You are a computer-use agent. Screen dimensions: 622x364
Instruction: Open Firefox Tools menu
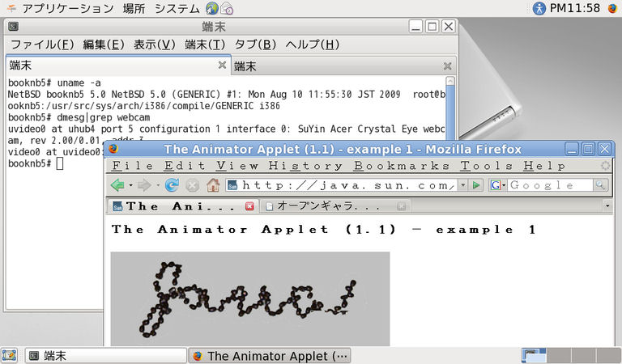[x=486, y=166]
